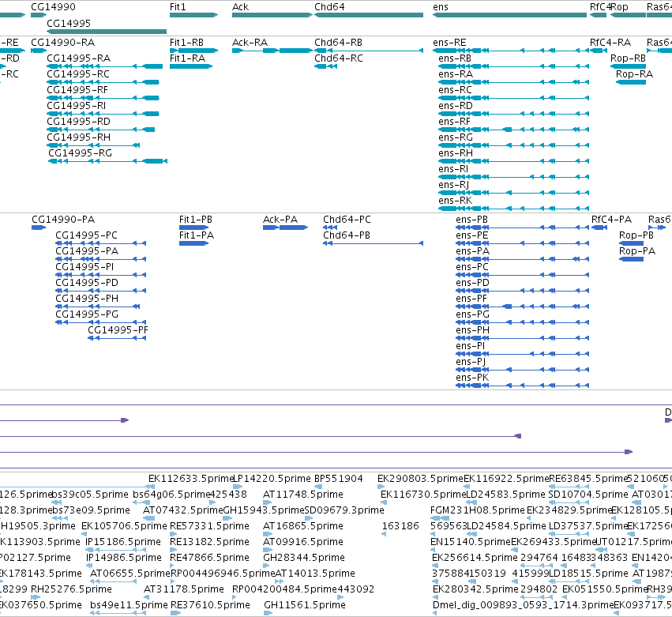This screenshot has height=617, width=672.
Task: Click the BP551904 EST label
Action: click(339, 479)
